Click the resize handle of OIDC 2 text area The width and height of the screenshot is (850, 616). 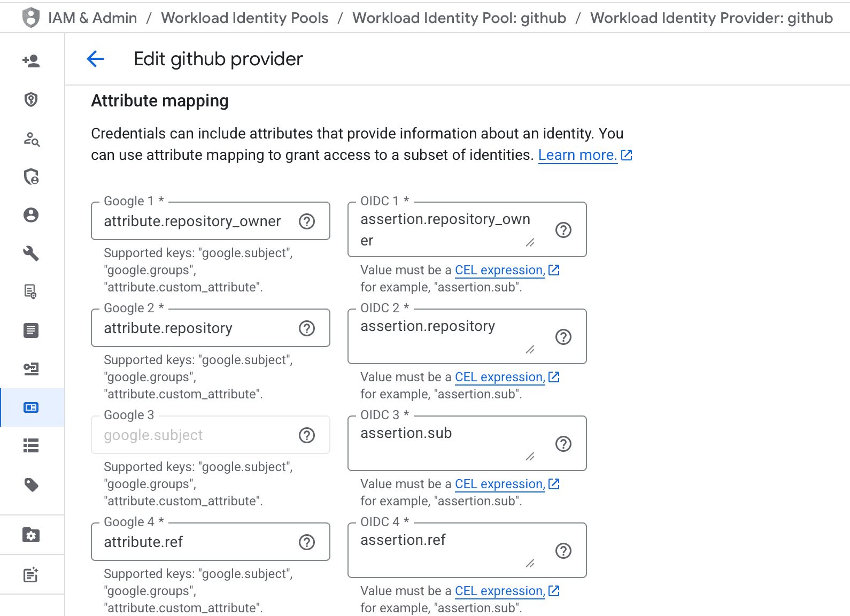pos(530,350)
